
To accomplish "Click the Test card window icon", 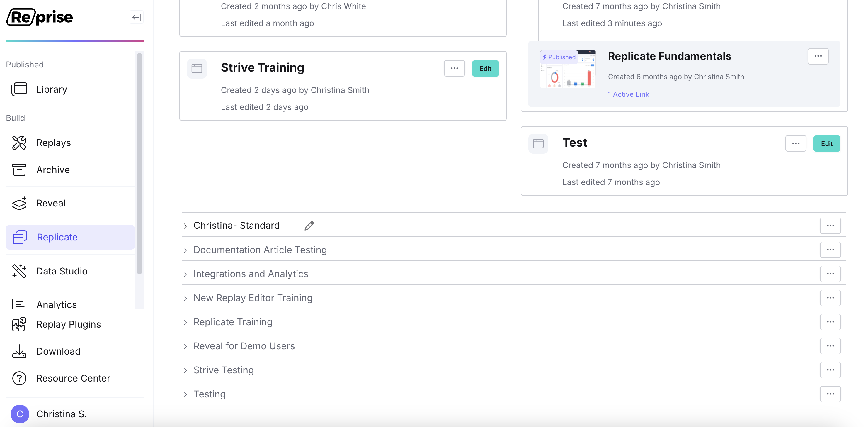I will click(538, 144).
